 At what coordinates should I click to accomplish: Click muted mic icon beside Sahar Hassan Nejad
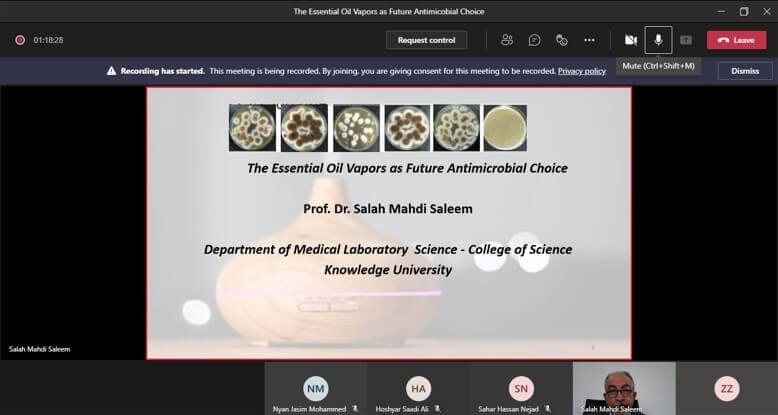[547, 409]
